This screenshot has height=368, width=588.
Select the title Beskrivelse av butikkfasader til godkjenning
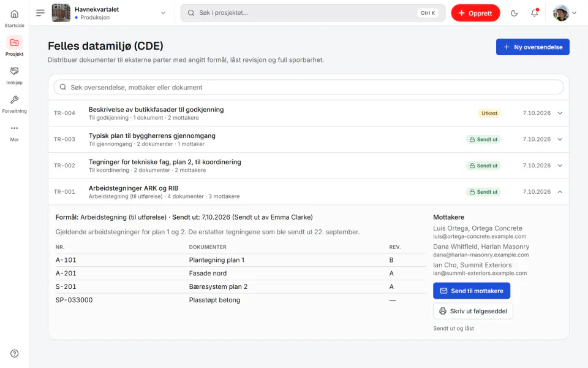tap(156, 110)
